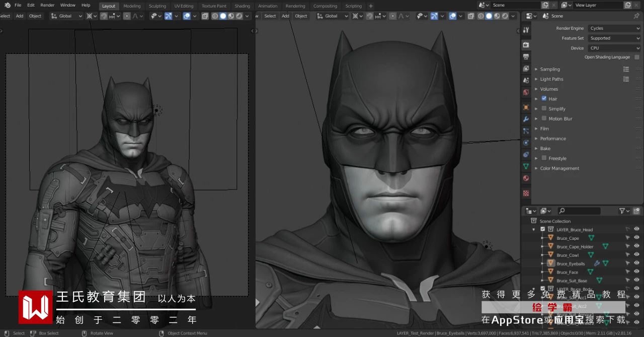The image size is (644, 337).
Task: Click the Object menu in left viewport header
Action: (x=35, y=16)
